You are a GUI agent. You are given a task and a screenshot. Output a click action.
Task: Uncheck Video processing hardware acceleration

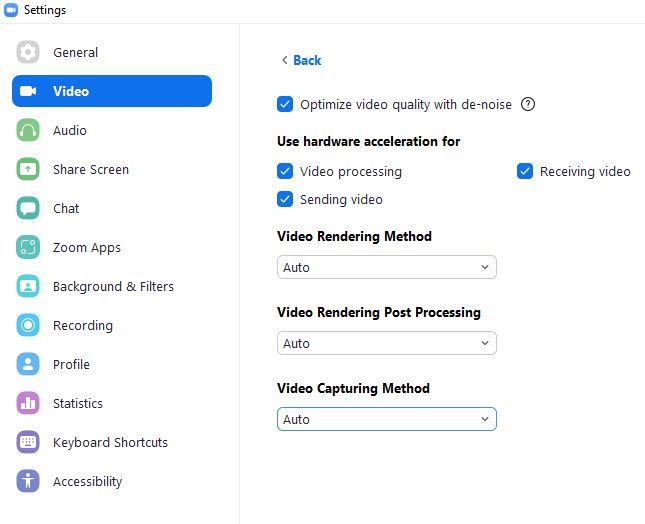click(x=285, y=171)
